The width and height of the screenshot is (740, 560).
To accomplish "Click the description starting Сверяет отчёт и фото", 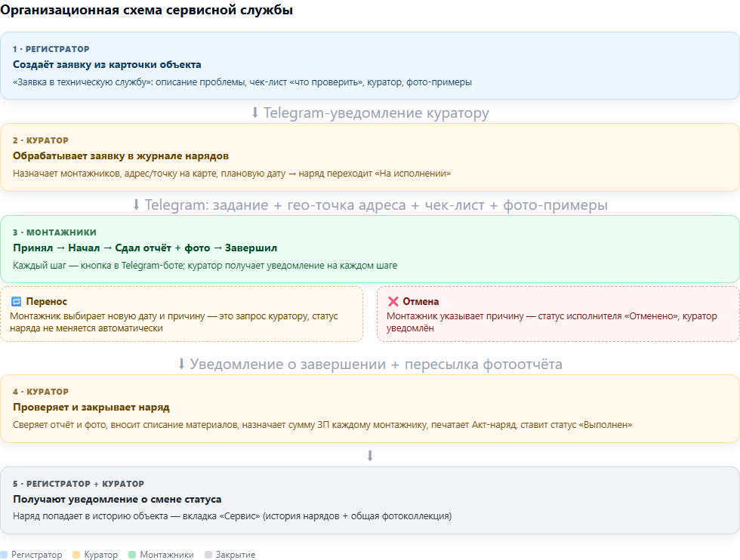I will [322, 425].
